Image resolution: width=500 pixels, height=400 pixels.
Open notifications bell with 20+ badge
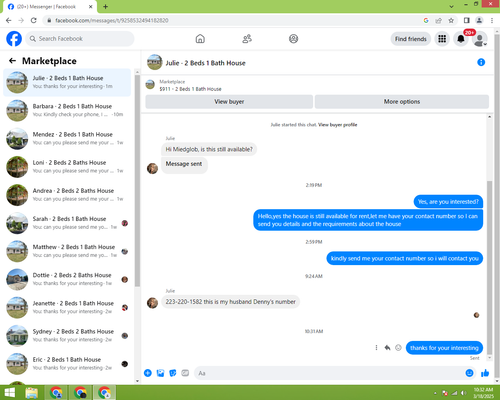[x=461, y=39]
